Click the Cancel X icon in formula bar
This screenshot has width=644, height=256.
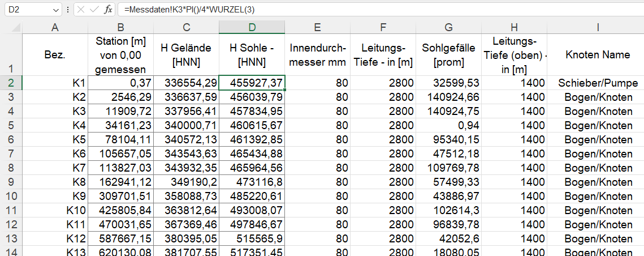pyautogui.click(x=81, y=10)
